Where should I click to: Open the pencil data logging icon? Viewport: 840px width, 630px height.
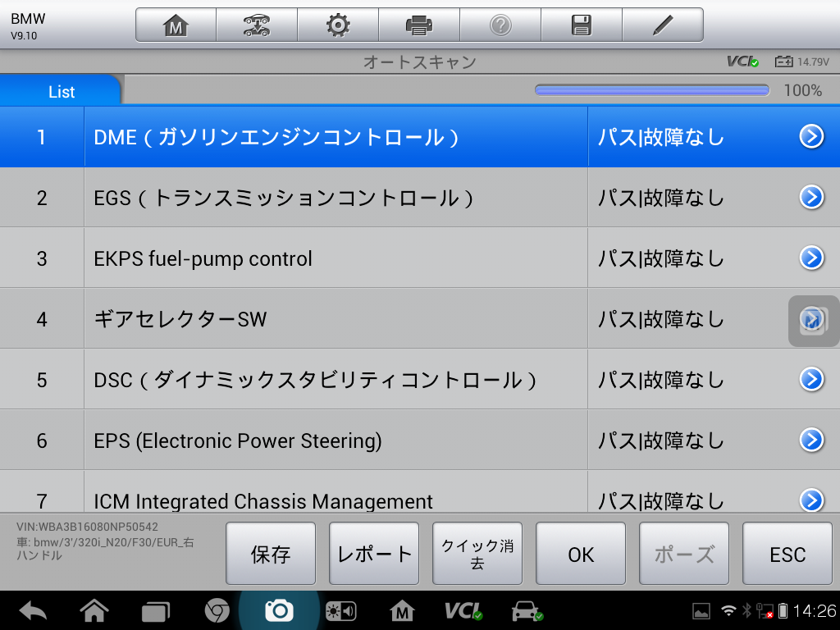point(663,25)
